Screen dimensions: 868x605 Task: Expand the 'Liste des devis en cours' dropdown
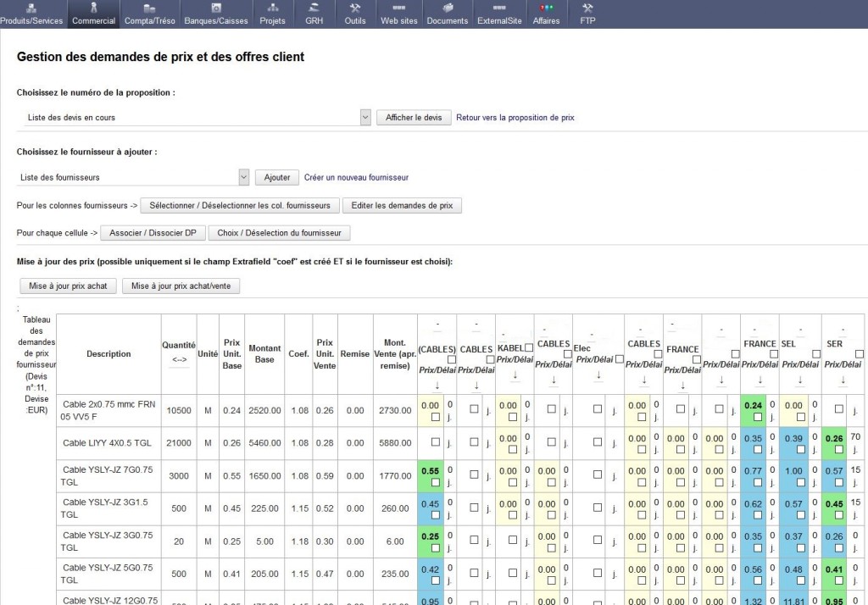pos(365,117)
